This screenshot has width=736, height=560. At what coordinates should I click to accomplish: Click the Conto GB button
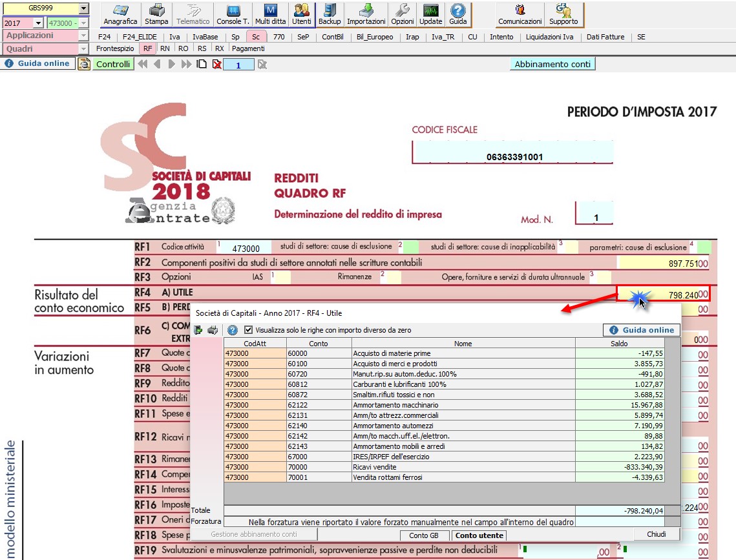[423, 535]
